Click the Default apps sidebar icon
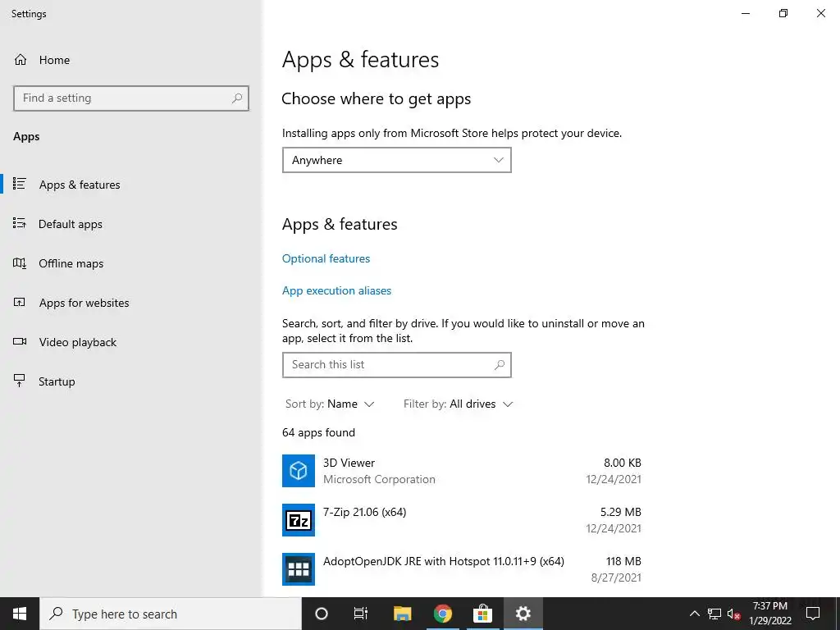The image size is (840, 630). (20, 223)
